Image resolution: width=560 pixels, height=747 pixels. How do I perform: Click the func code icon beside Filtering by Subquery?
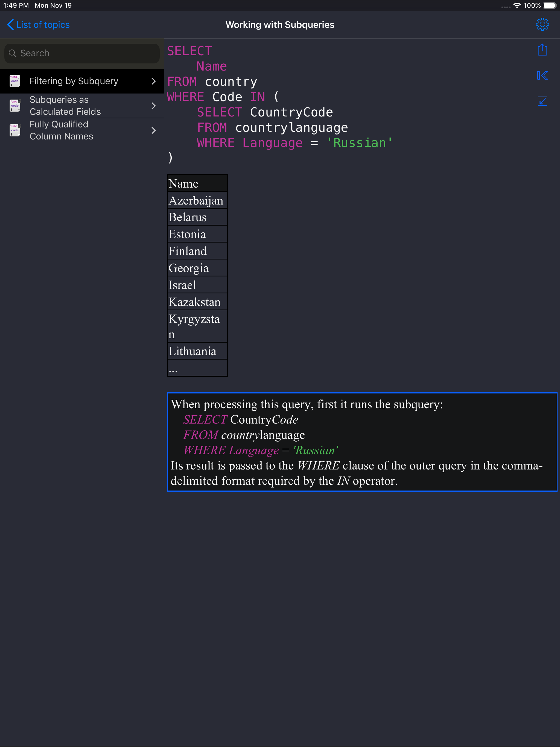pyautogui.click(x=14, y=81)
